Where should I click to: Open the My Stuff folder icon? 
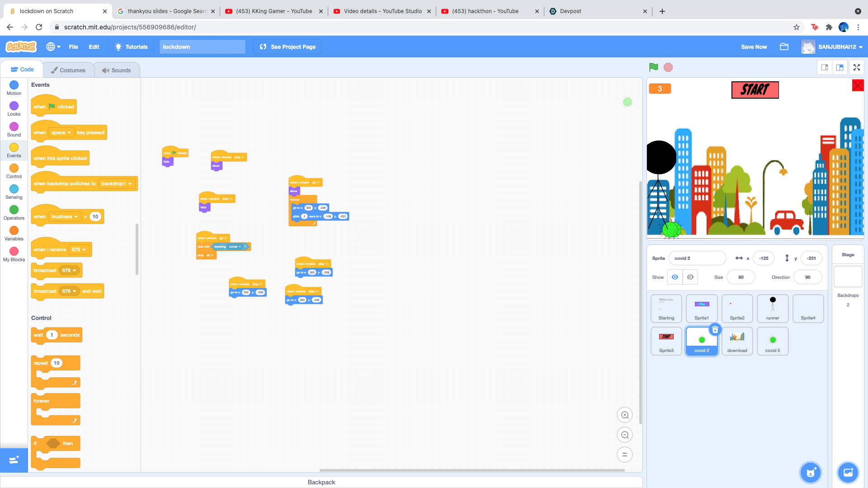click(x=784, y=47)
